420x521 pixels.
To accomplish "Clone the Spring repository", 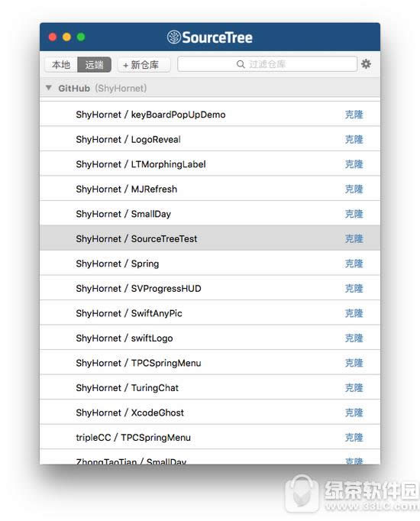I will 354,264.
